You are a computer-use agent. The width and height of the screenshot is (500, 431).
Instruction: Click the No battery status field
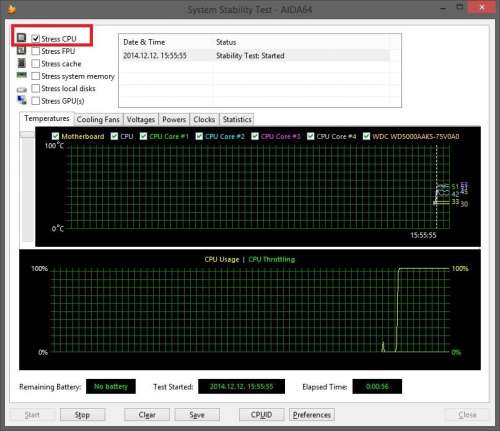(111, 387)
